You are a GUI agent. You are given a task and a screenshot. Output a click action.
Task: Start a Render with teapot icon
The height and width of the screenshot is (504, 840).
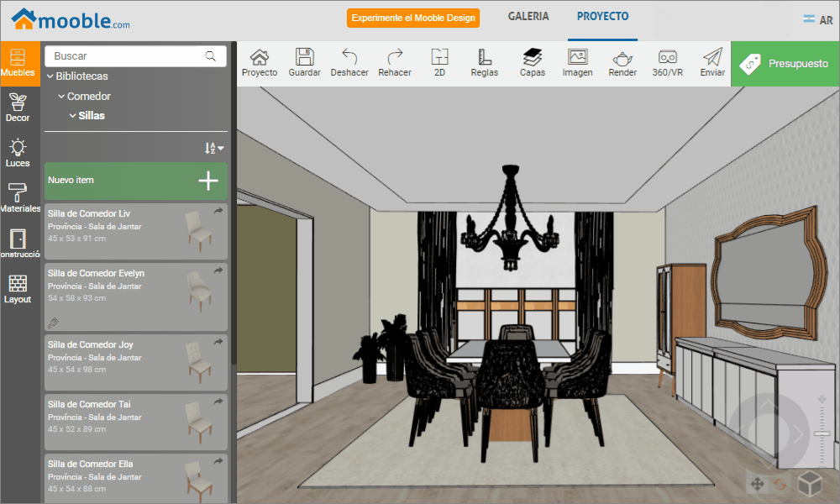622,63
